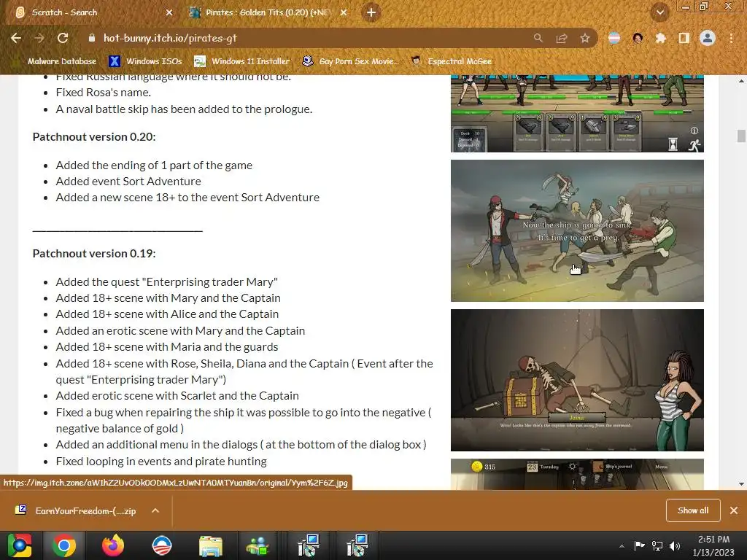The width and height of the screenshot is (747, 560).
Task: Bookmark this page with the star icon
Action: [584, 38]
